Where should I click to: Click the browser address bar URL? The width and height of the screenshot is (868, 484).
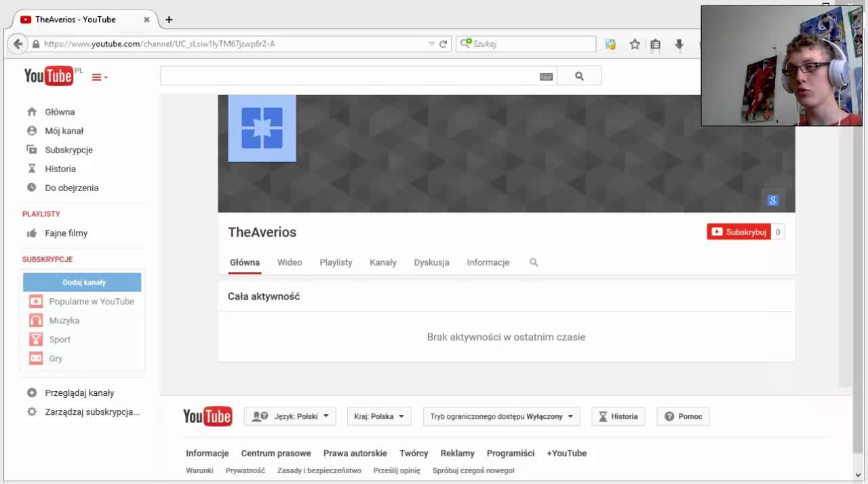coord(159,44)
